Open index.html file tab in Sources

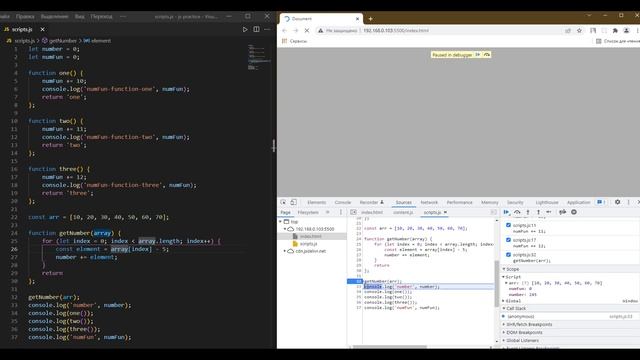(x=372, y=212)
